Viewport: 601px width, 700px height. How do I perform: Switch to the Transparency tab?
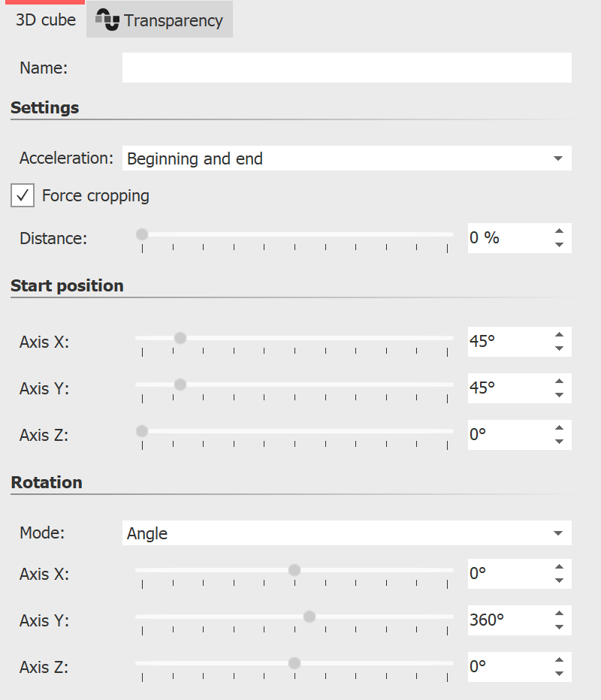click(x=159, y=20)
